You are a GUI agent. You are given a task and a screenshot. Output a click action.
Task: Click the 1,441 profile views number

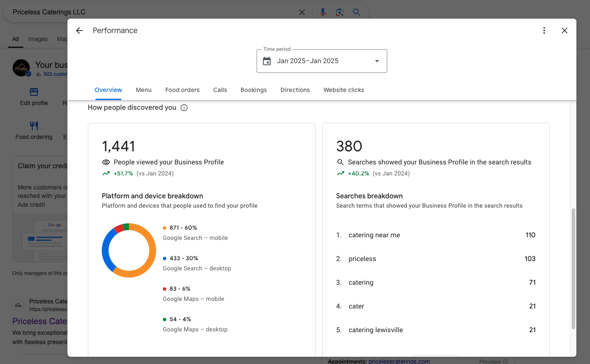pos(118,147)
